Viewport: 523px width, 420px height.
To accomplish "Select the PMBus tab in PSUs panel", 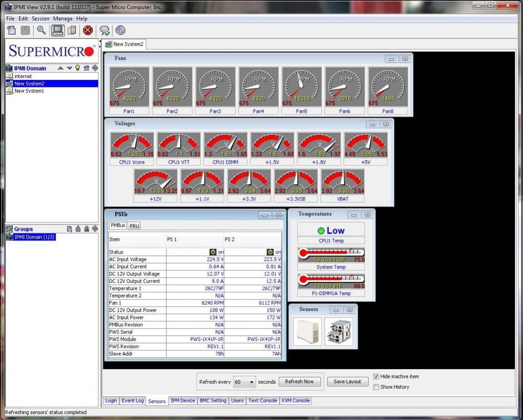I will [x=118, y=225].
